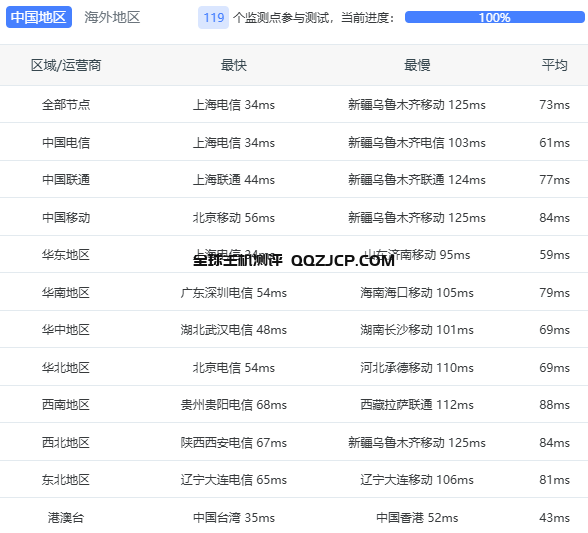The width and height of the screenshot is (588, 533).
Task: Click the 最快 column header
Action: click(234, 65)
